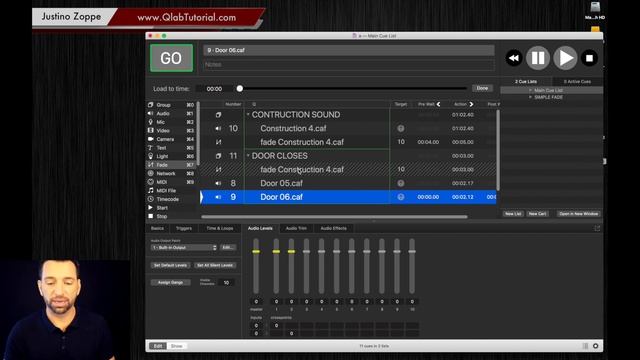Viewport: 640px width, 360px height.
Task: Click the output 2 level fader
Action: (x=291, y=251)
